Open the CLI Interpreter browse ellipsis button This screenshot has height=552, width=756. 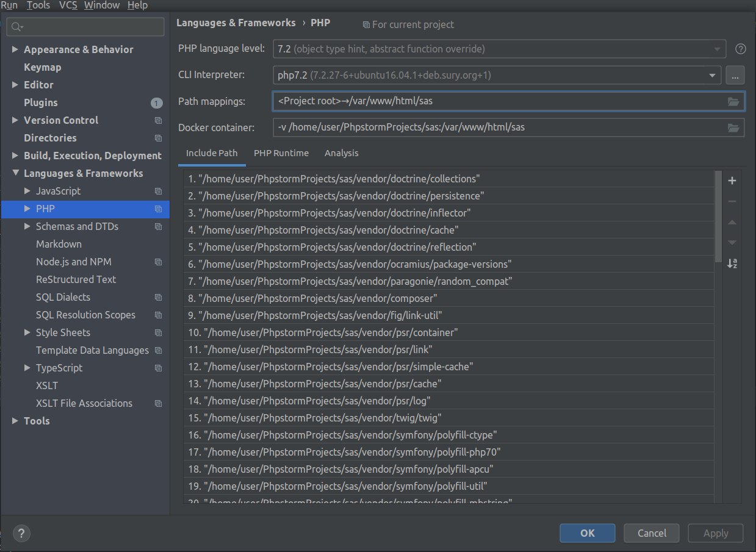735,76
